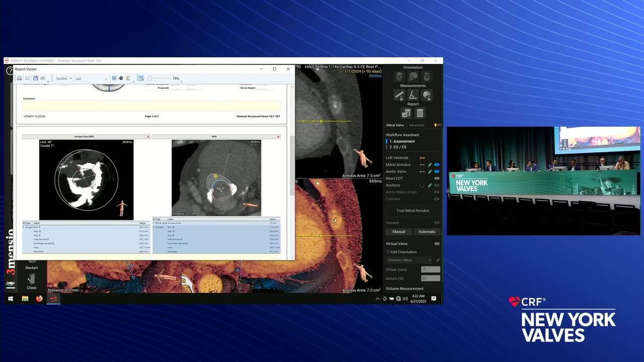Open the Symbol font dropdown
Screen dimensions: 644x362
[x=63, y=78]
